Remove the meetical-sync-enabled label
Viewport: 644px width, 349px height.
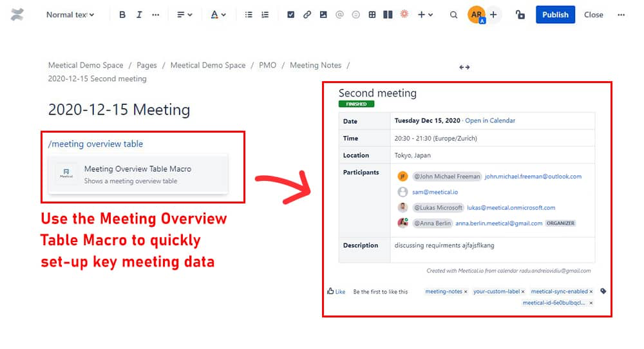(591, 292)
